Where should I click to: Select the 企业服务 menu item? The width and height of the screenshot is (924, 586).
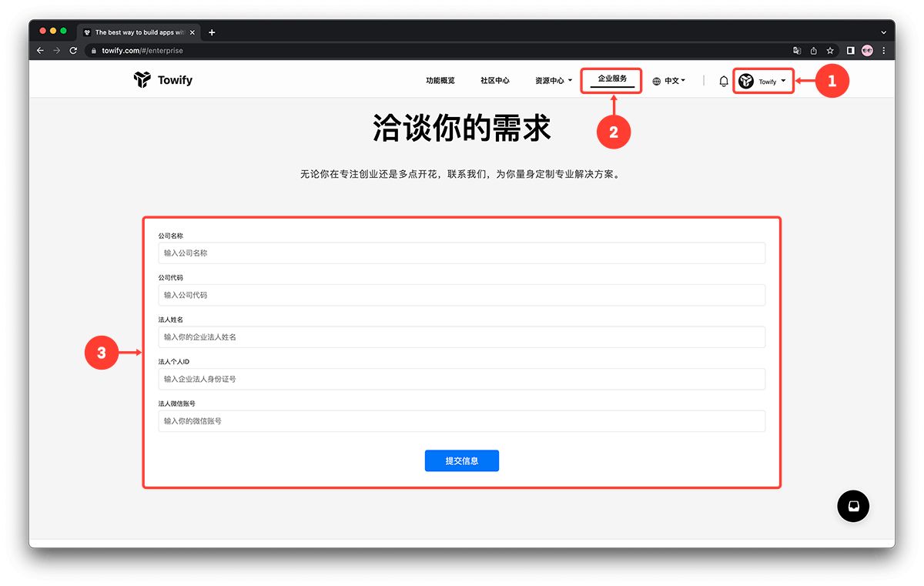point(612,79)
